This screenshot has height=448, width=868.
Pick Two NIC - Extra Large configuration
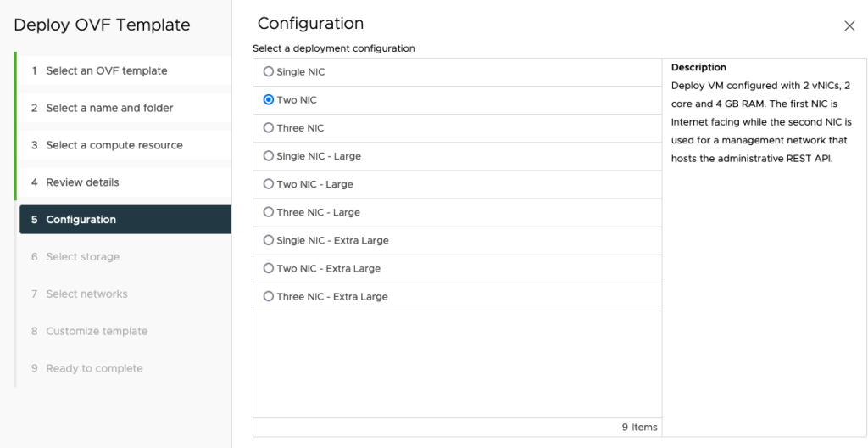(x=269, y=268)
